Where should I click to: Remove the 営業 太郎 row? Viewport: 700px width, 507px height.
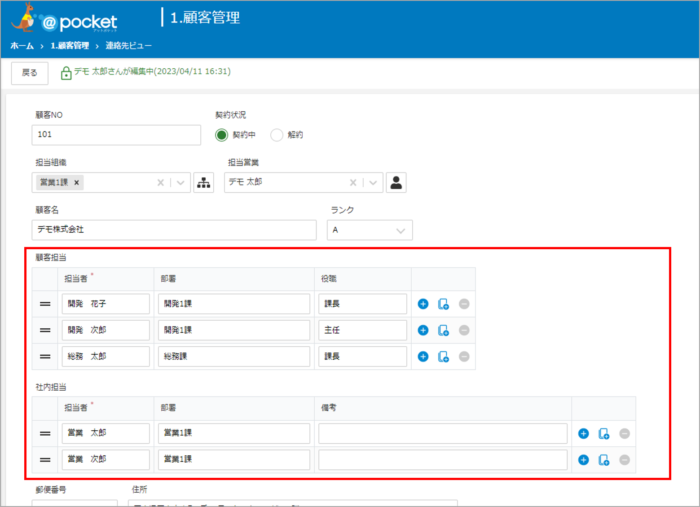pyautogui.click(x=624, y=433)
